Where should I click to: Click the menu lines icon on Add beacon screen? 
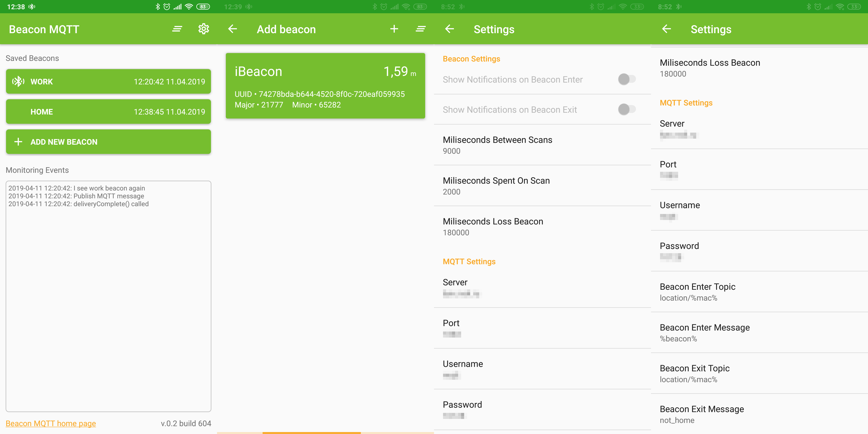tap(421, 29)
